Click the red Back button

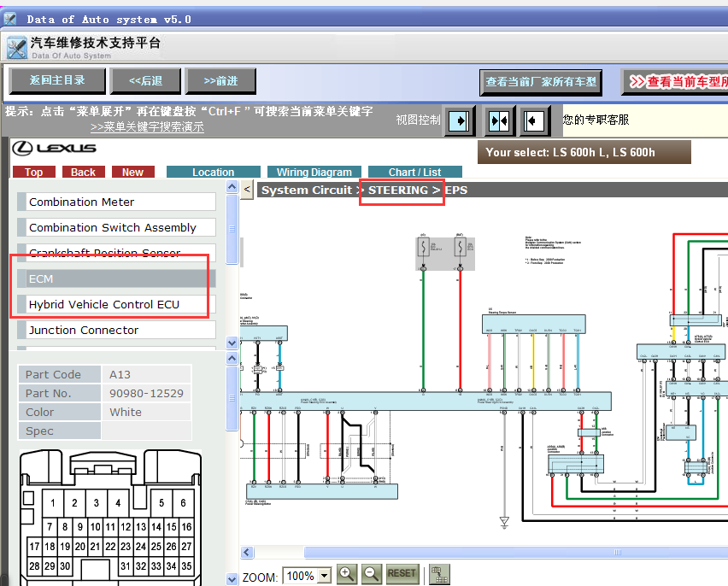pyautogui.click(x=83, y=172)
